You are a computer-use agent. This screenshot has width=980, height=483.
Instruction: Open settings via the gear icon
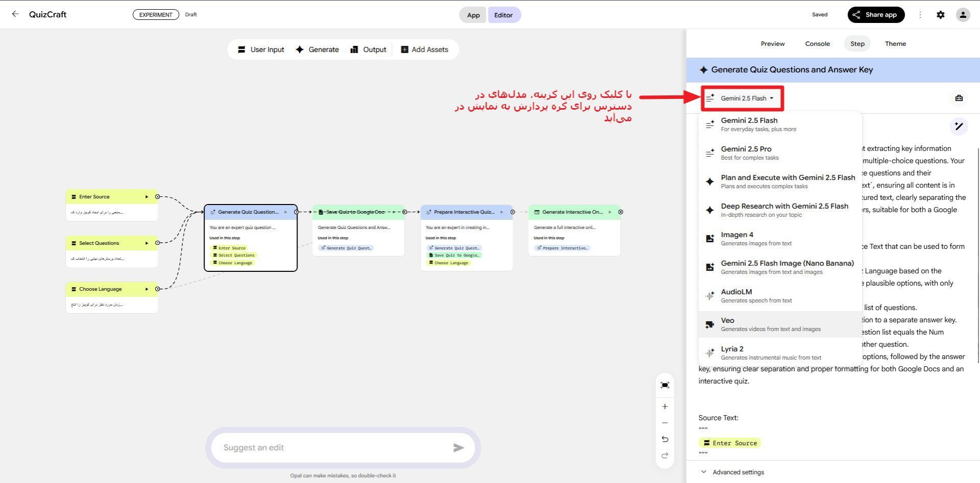tap(941, 14)
